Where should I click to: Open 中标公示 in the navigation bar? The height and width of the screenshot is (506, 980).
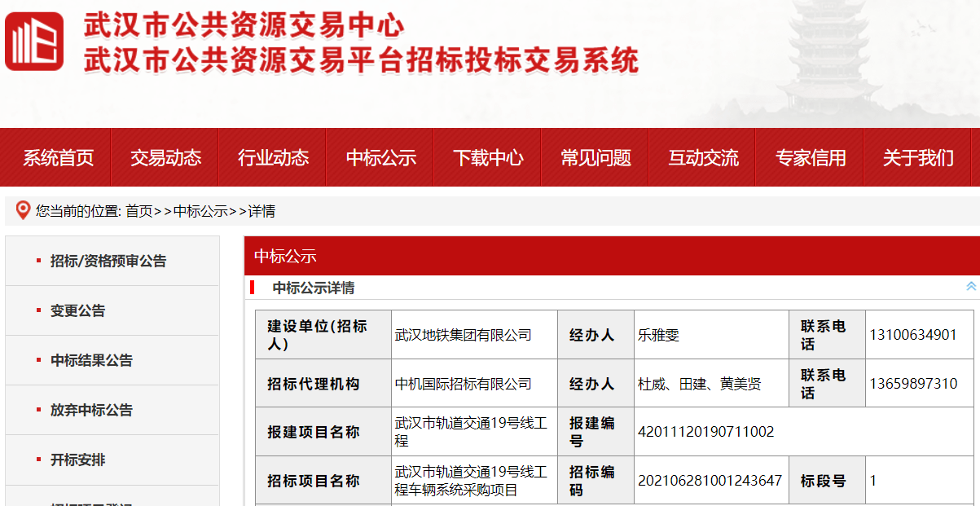380,158
